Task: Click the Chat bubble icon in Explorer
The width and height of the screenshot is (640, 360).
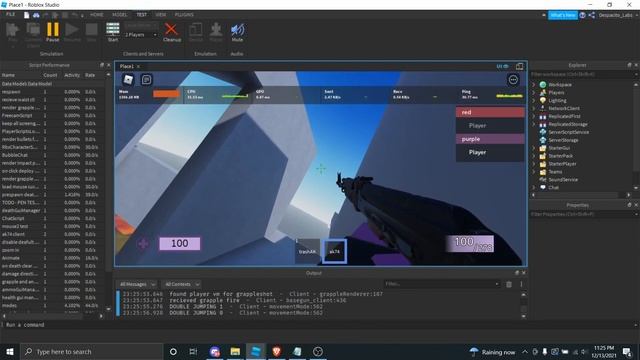Action: tap(543, 187)
